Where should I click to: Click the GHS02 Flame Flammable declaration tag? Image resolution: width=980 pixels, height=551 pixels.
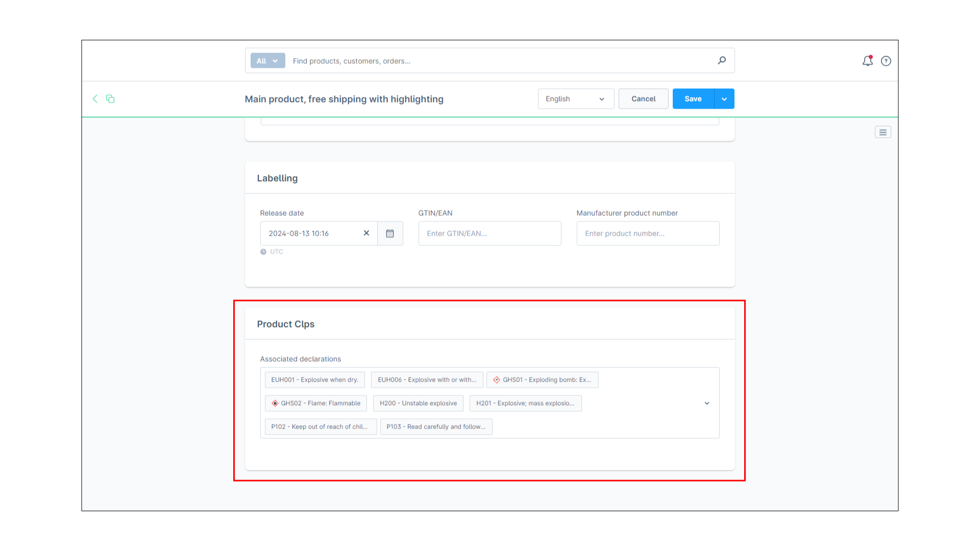coord(316,403)
